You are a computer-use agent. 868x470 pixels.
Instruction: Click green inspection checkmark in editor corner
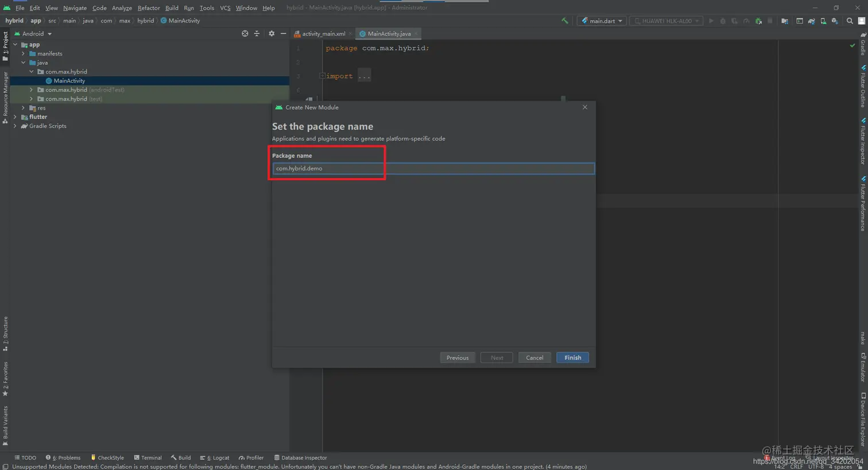tap(852, 45)
